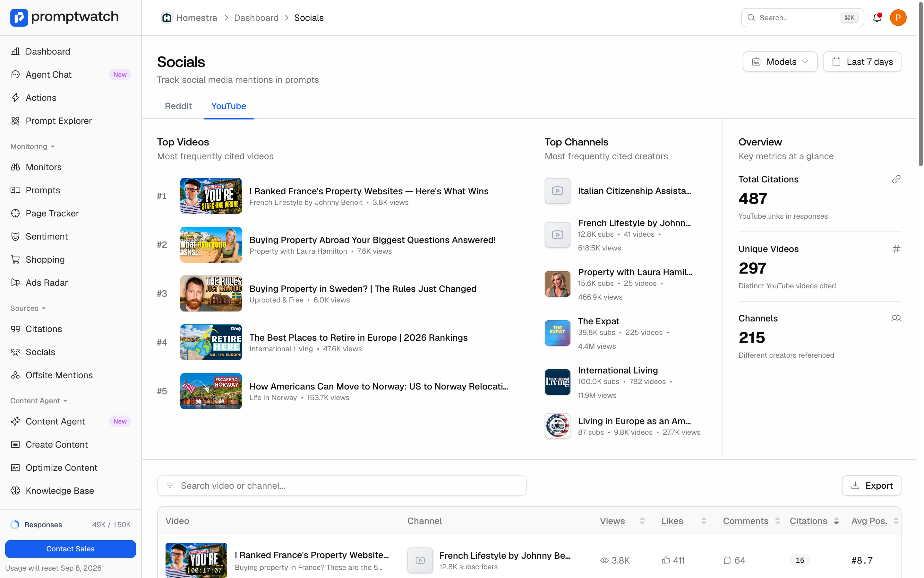Click the Content Agent sparkle icon
The width and height of the screenshot is (924, 578).
tap(16, 421)
